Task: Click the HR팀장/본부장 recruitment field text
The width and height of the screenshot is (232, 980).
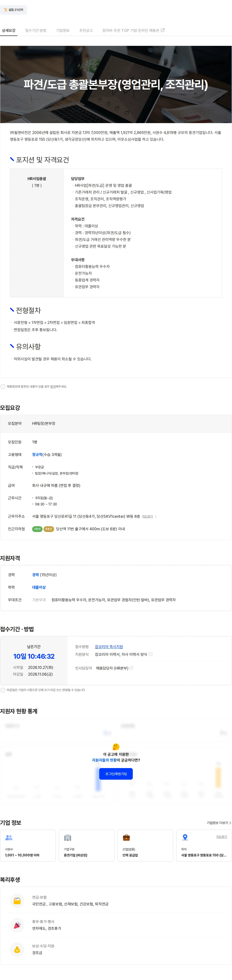Action: click(x=43, y=423)
